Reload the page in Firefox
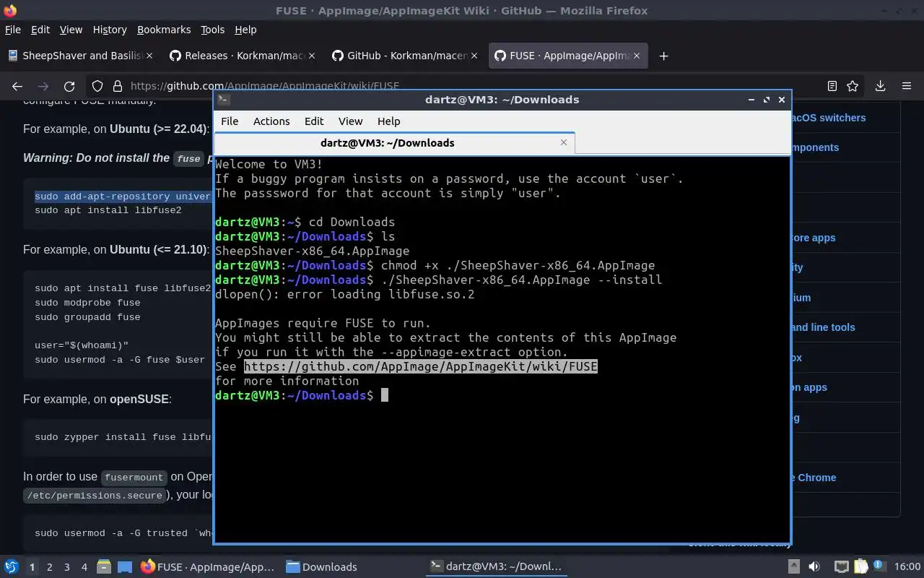 (x=69, y=86)
